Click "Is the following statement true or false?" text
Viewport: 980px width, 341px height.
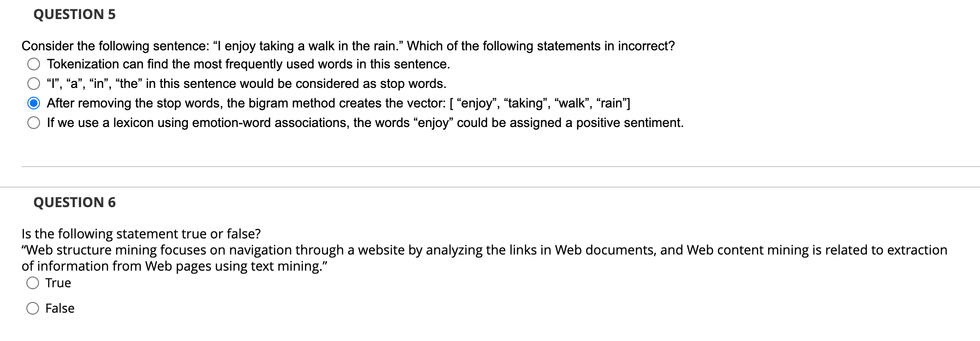click(x=141, y=233)
